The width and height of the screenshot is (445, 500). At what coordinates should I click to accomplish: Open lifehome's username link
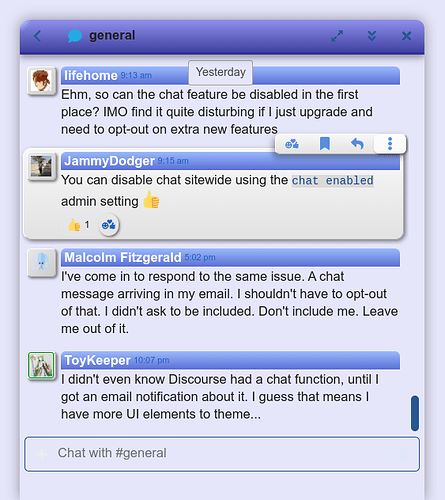point(91,75)
